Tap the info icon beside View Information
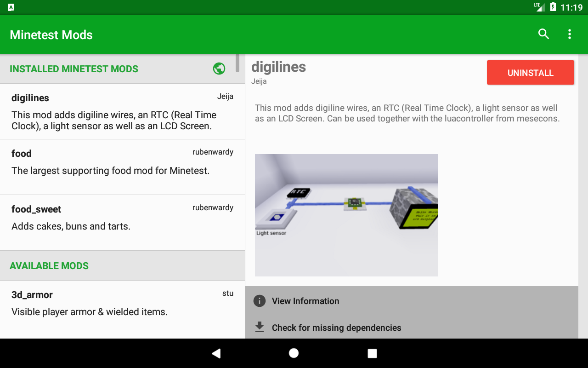Image resolution: width=588 pixels, height=368 pixels. tap(260, 301)
